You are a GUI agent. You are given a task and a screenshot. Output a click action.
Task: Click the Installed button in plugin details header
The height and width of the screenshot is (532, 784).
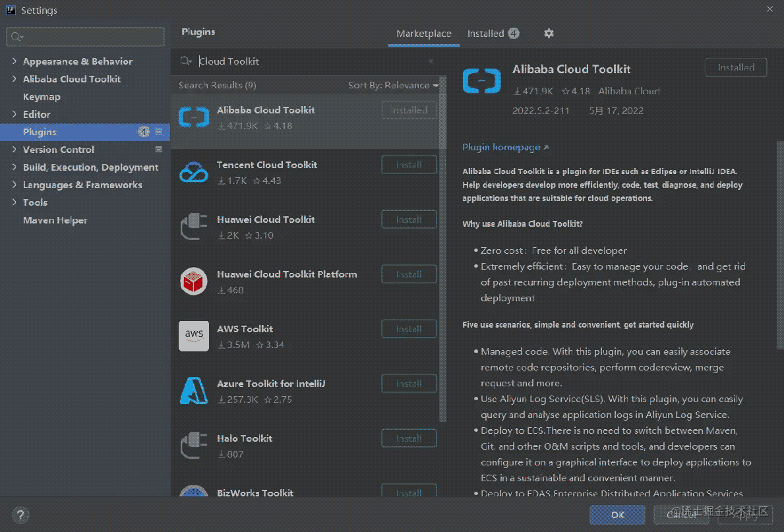[x=736, y=67]
